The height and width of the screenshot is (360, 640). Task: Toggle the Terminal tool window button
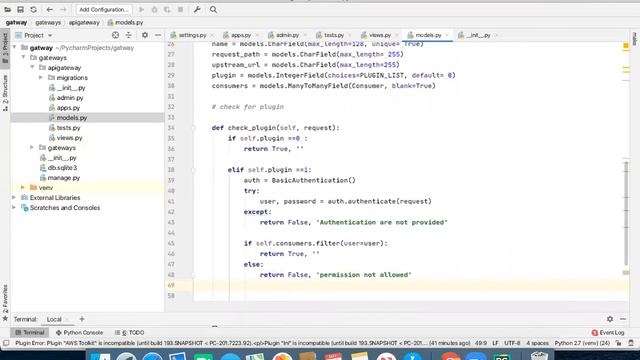pos(29,333)
